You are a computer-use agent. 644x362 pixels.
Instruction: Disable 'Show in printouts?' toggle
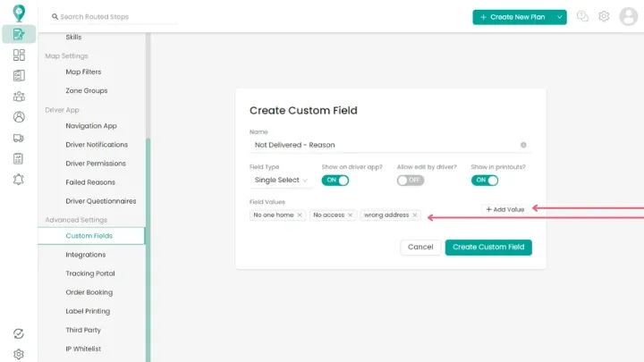[x=485, y=180]
